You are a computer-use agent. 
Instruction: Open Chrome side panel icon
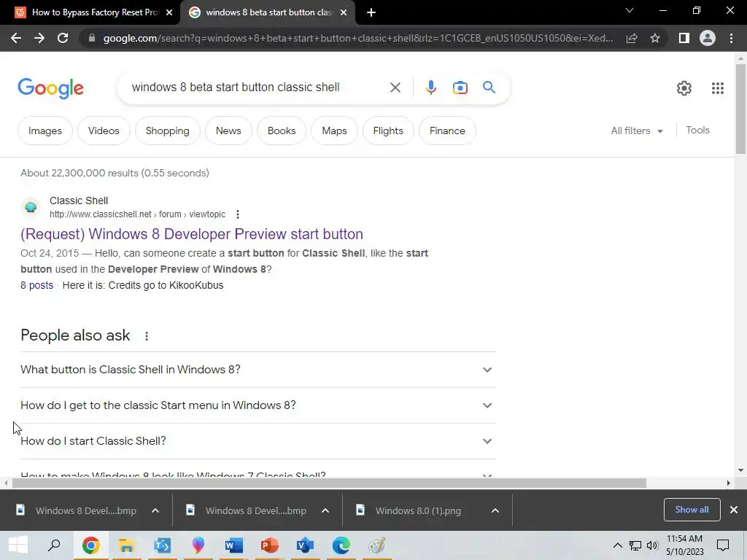(684, 38)
